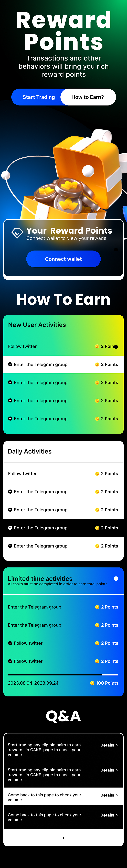Click the coin icon next to 100 Points
The width and height of the screenshot is (127, 868).
pos(92,683)
